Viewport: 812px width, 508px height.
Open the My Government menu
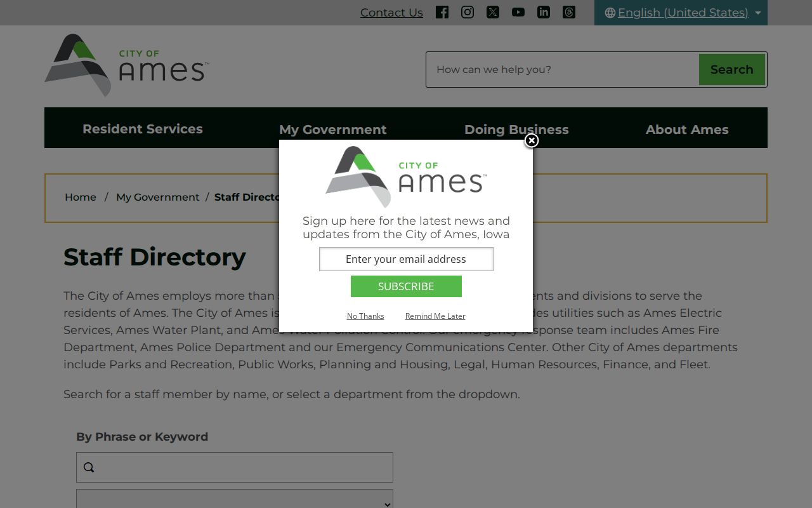[x=333, y=130]
